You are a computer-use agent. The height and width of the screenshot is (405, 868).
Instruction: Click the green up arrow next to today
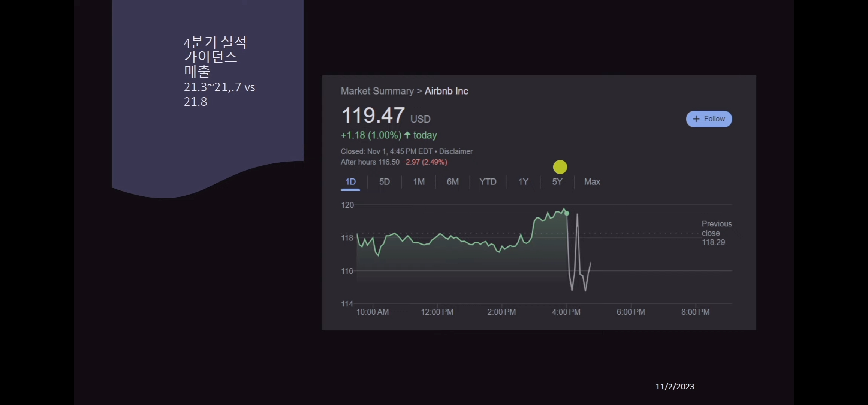coord(407,135)
